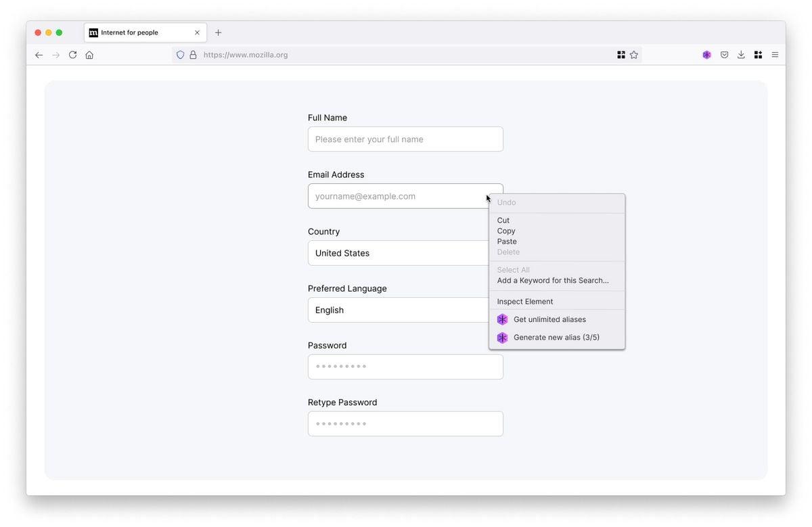The image size is (812, 527).
Task: Click the Preferred Language label
Action: click(347, 288)
